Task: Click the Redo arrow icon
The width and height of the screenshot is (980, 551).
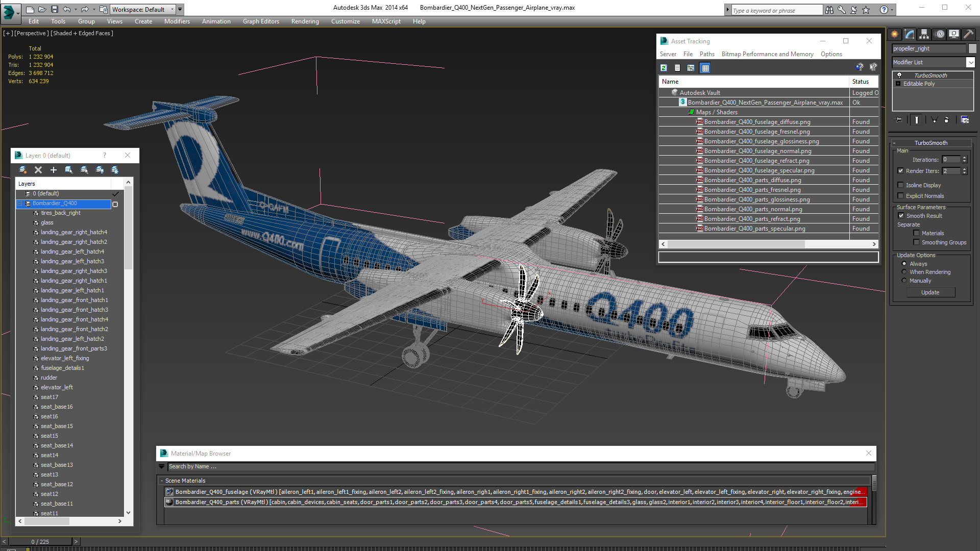Action: tap(85, 9)
